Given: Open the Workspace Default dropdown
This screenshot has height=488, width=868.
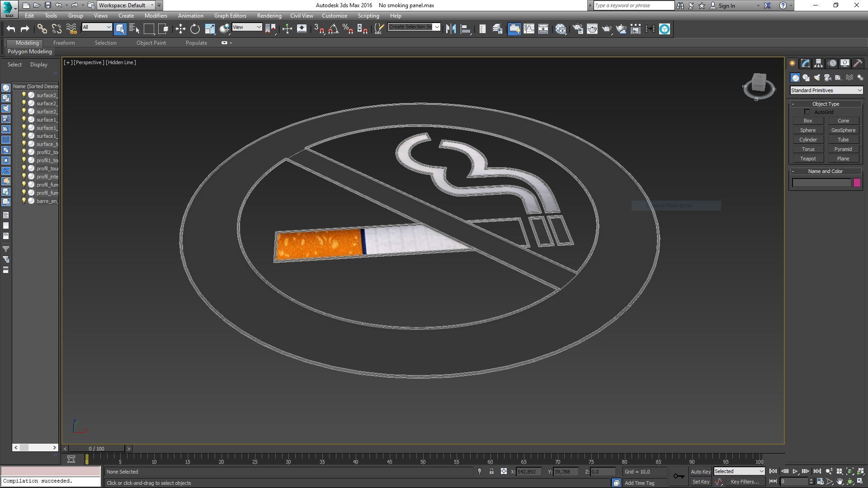Looking at the screenshot, I should click(x=126, y=5).
